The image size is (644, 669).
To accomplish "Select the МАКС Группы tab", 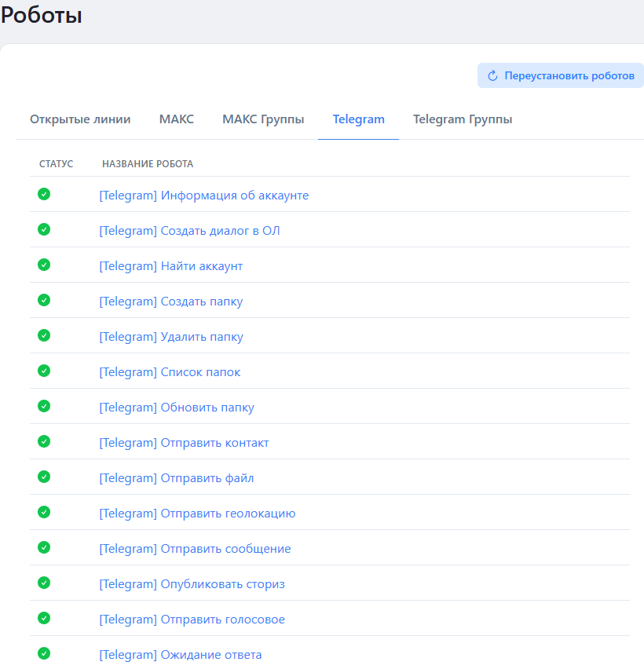I will coord(263,119).
